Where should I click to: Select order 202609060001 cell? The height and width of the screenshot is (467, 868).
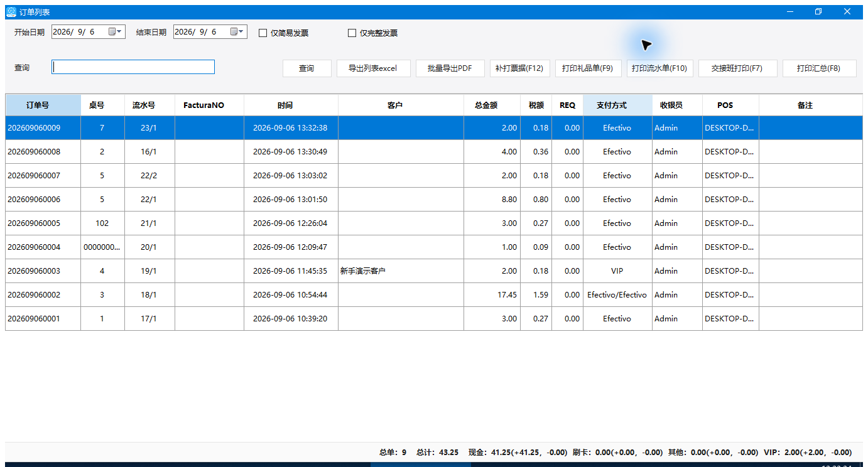coord(43,318)
